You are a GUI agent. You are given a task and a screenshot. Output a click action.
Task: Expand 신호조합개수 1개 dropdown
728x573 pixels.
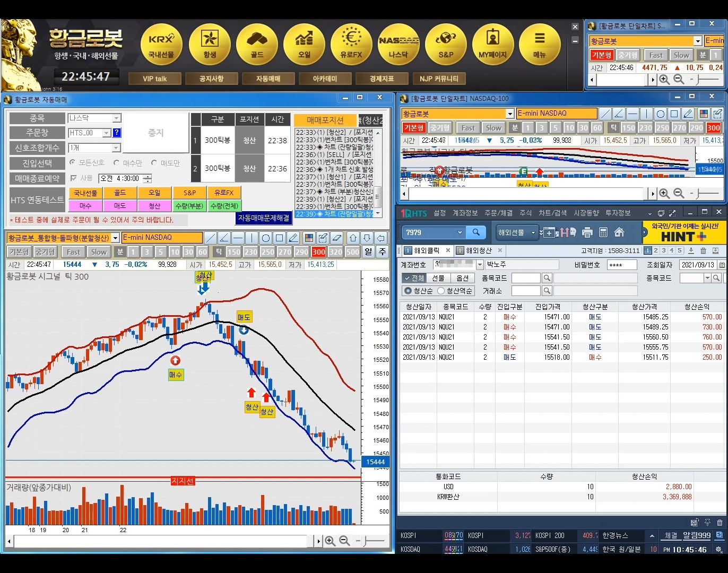pyautogui.click(x=117, y=148)
